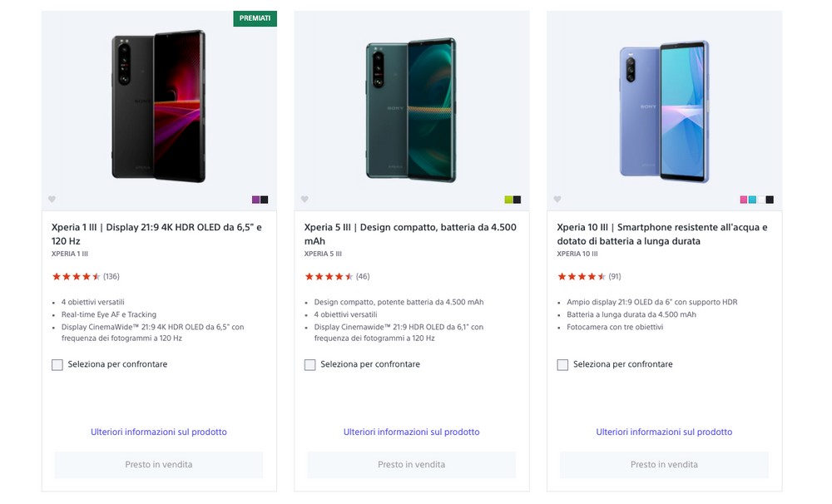The height and width of the screenshot is (504, 832).
Task: Open the Xperia 5 III product title
Action: pos(410,234)
